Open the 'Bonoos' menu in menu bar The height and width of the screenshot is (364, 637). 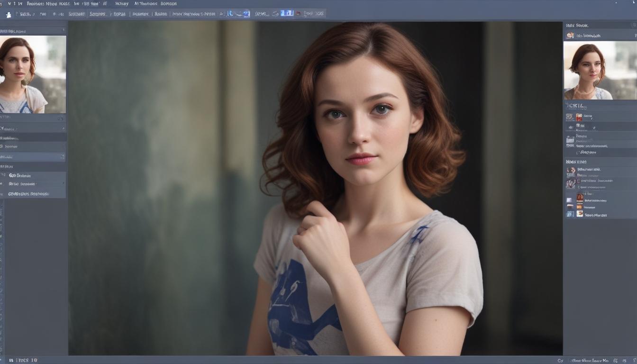click(x=168, y=4)
